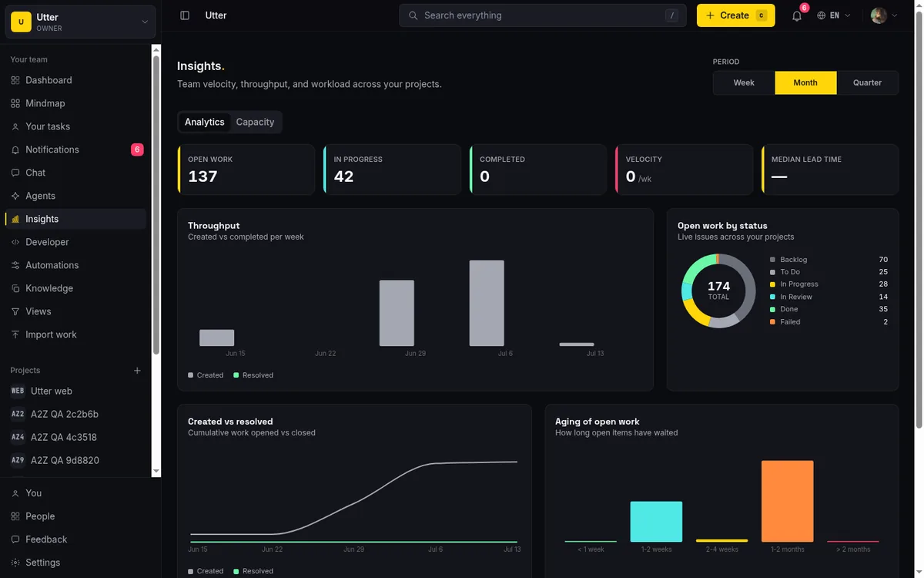
Task: Expand the Utter workspace switcher
Action: click(81, 22)
